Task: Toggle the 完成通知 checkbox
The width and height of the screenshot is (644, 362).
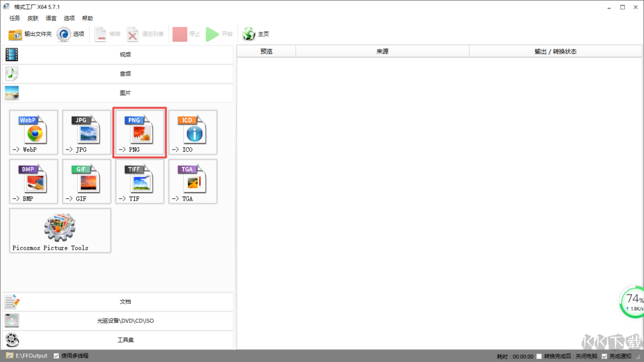Action: [x=604, y=357]
